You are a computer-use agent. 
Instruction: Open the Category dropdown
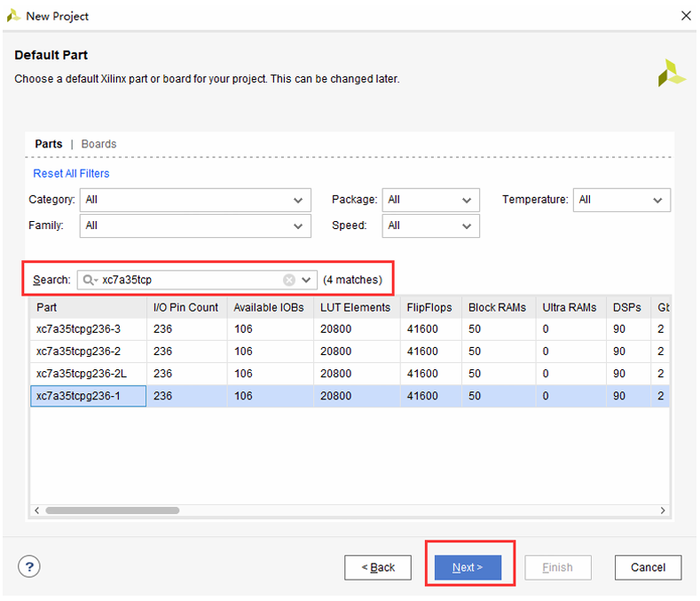[x=195, y=200]
